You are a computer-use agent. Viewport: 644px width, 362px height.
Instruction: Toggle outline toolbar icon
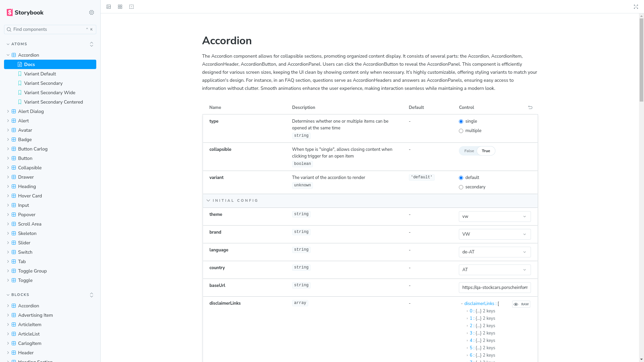(131, 7)
